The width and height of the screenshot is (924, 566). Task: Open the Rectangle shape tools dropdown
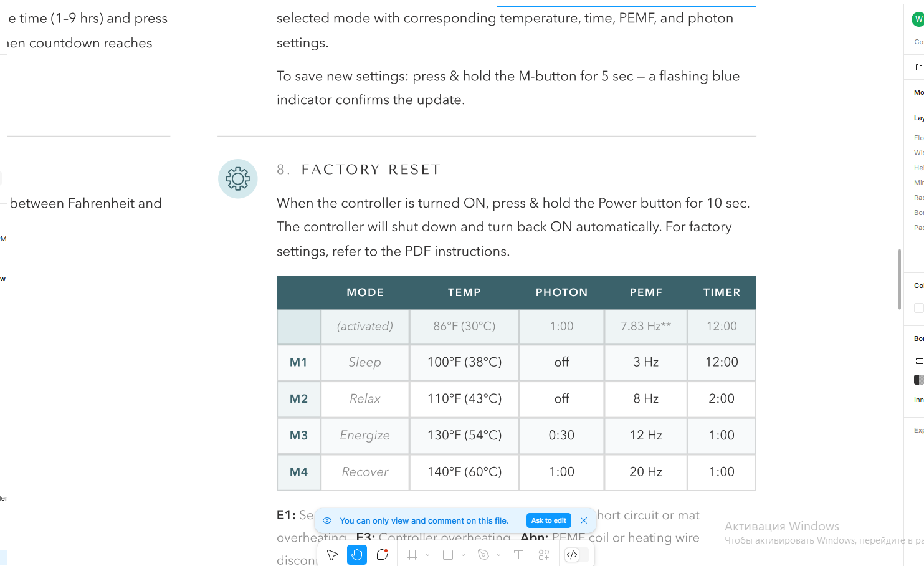click(464, 555)
